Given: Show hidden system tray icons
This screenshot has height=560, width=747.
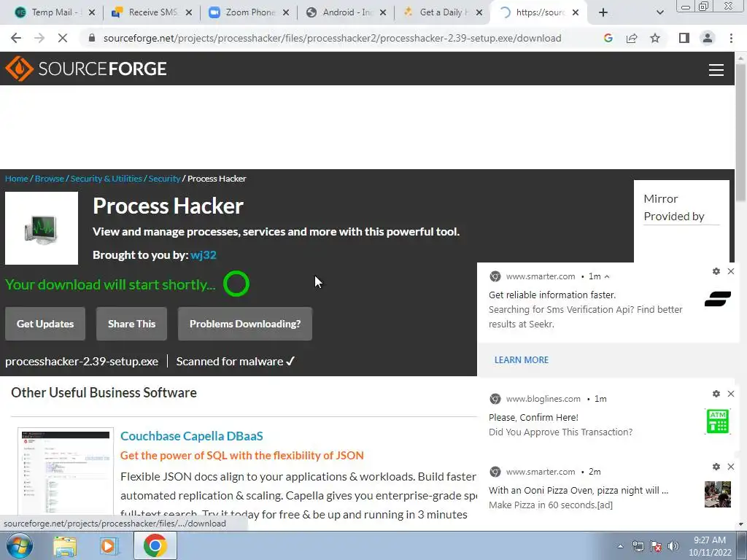Looking at the screenshot, I should point(620,546).
